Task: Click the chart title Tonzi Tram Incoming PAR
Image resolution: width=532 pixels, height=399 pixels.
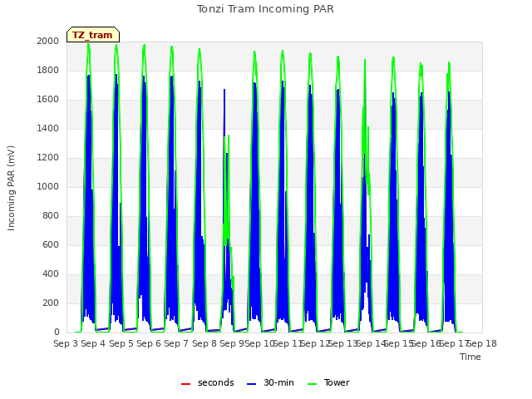Action: click(265, 9)
